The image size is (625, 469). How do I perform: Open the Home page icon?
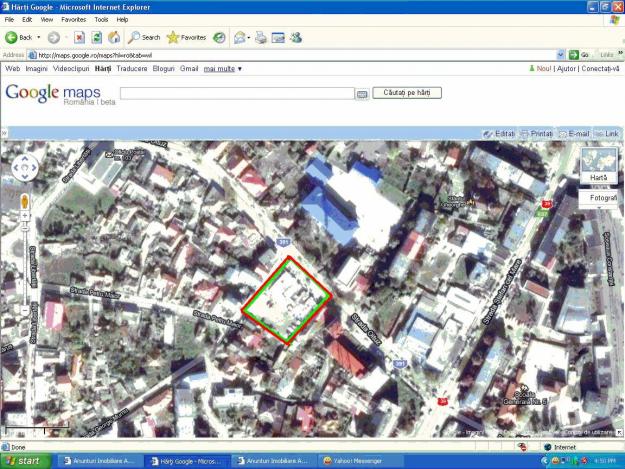114,37
